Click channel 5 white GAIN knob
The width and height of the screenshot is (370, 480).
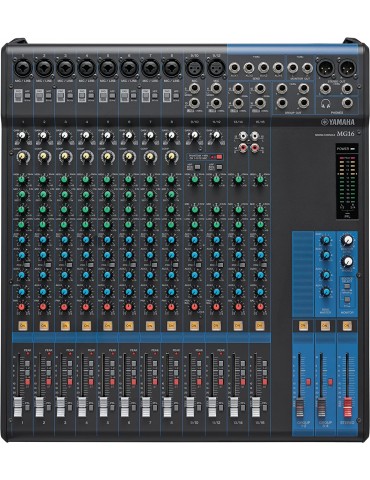pyautogui.click(x=107, y=135)
